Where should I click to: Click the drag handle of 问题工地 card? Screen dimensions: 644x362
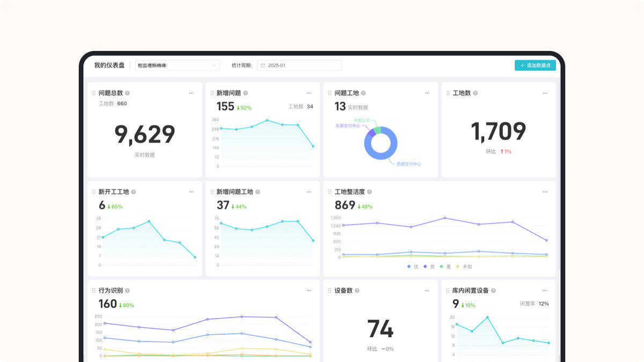click(x=330, y=93)
